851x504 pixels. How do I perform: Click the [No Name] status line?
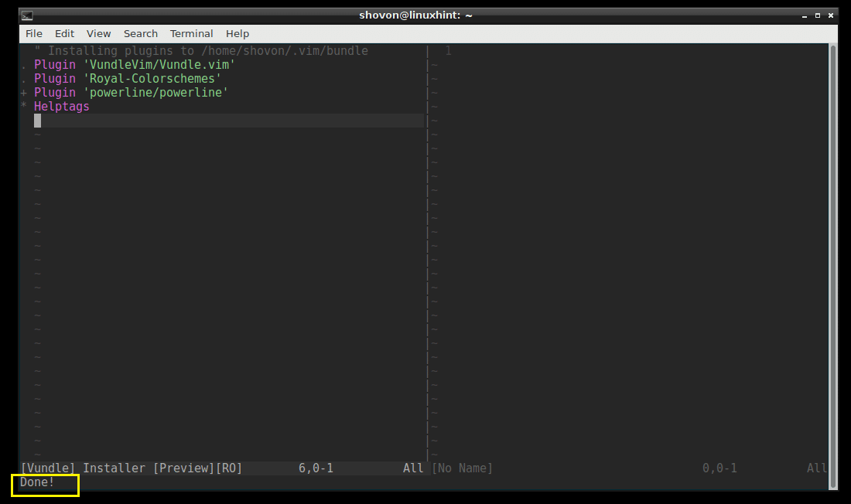click(630, 468)
